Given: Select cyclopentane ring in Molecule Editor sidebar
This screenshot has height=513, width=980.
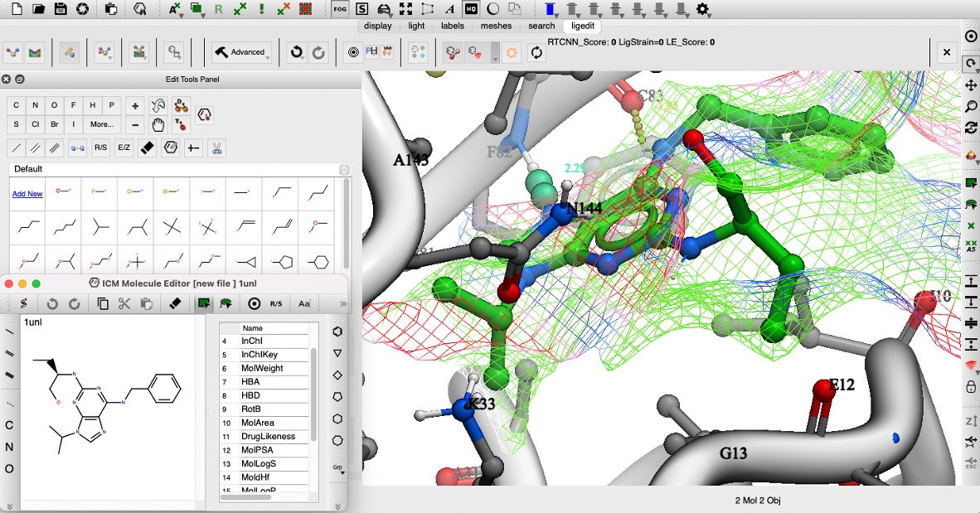Looking at the screenshot, I should 337,397.
